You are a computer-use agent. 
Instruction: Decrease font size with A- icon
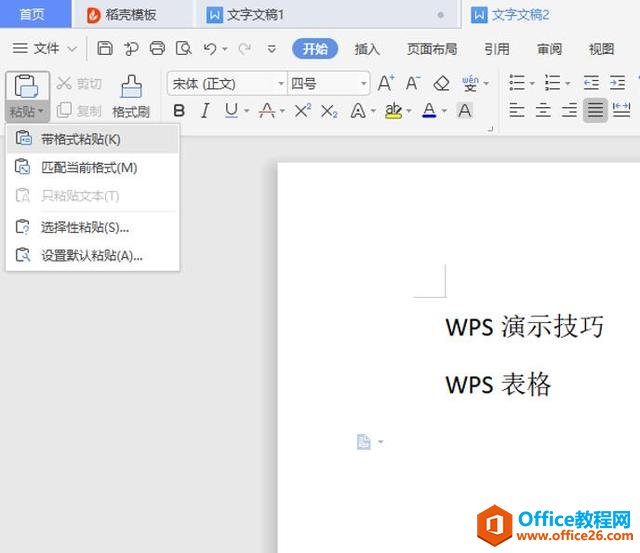[x=413, y=83]
